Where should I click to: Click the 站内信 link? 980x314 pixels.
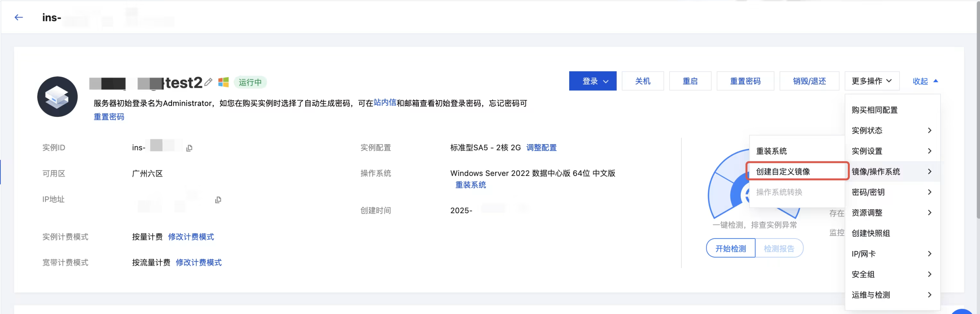tap(384, 102)
